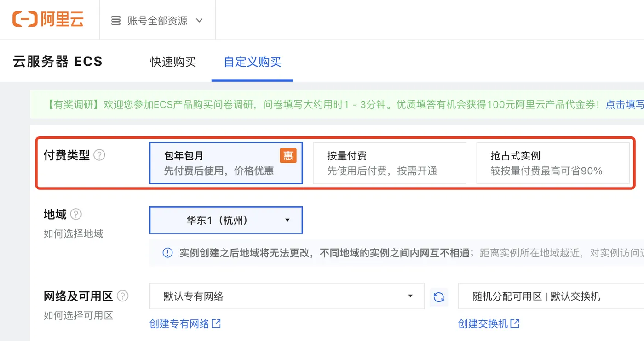Open the help tooltip beside 付费类型

[99, 155]
